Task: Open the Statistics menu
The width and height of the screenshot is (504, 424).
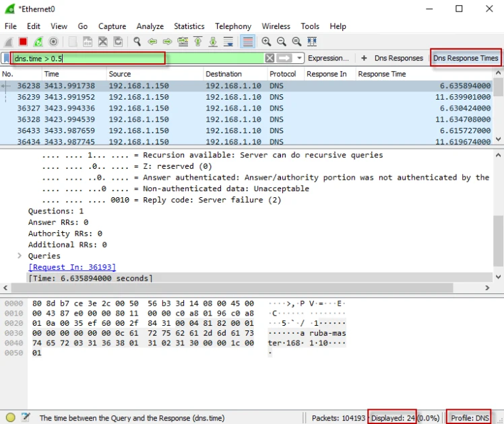Action: tap(189, 26)
